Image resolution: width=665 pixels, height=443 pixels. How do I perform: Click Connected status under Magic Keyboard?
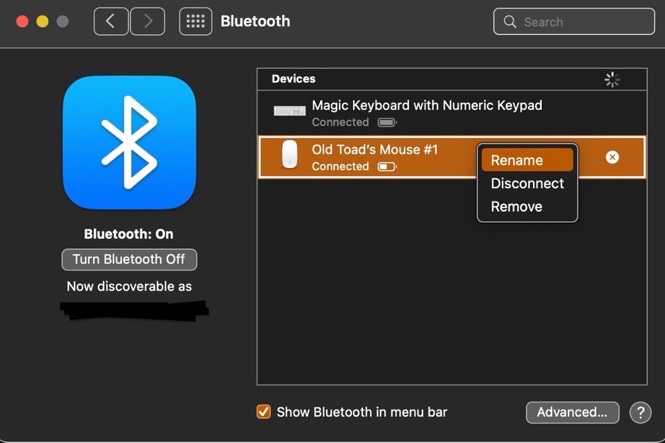point(340,123)
